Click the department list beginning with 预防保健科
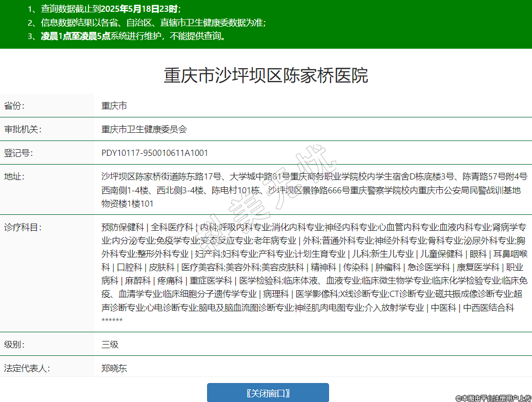The image size is (532, 402). [314, 267]
